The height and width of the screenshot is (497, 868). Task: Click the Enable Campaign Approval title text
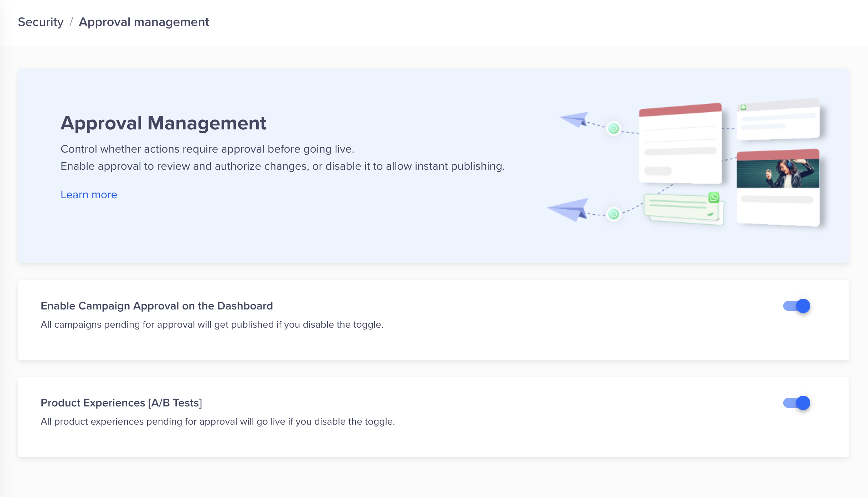[157, 306]
